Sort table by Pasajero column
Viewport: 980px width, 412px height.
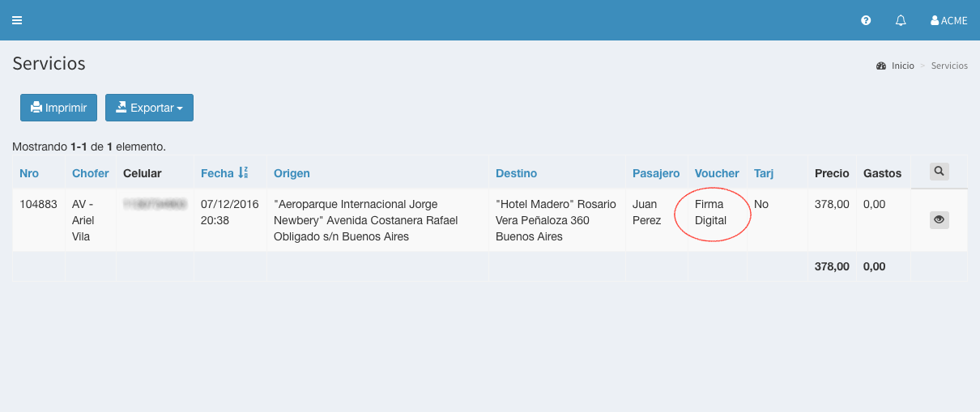point(655,173)
